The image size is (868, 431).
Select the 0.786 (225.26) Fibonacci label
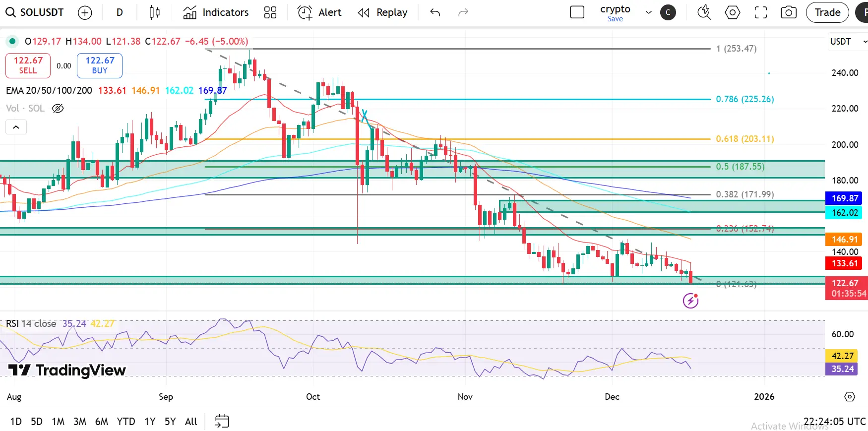[744, 99]
